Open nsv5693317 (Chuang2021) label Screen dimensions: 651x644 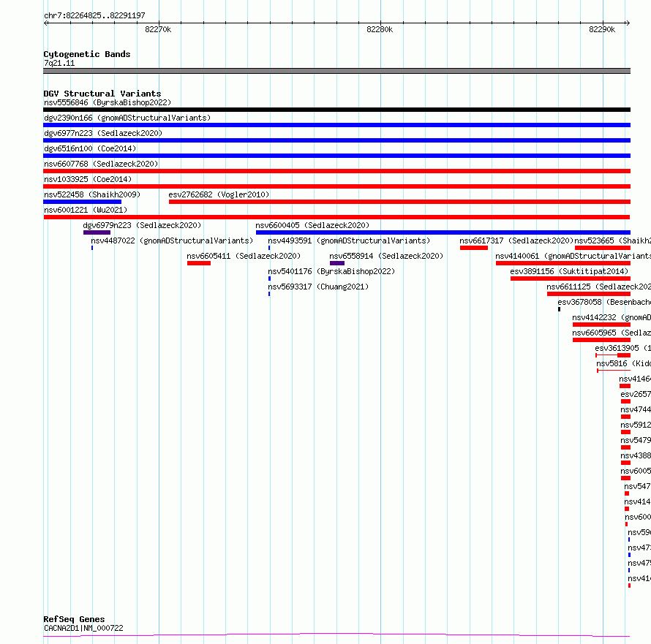(x=318, y=287)
